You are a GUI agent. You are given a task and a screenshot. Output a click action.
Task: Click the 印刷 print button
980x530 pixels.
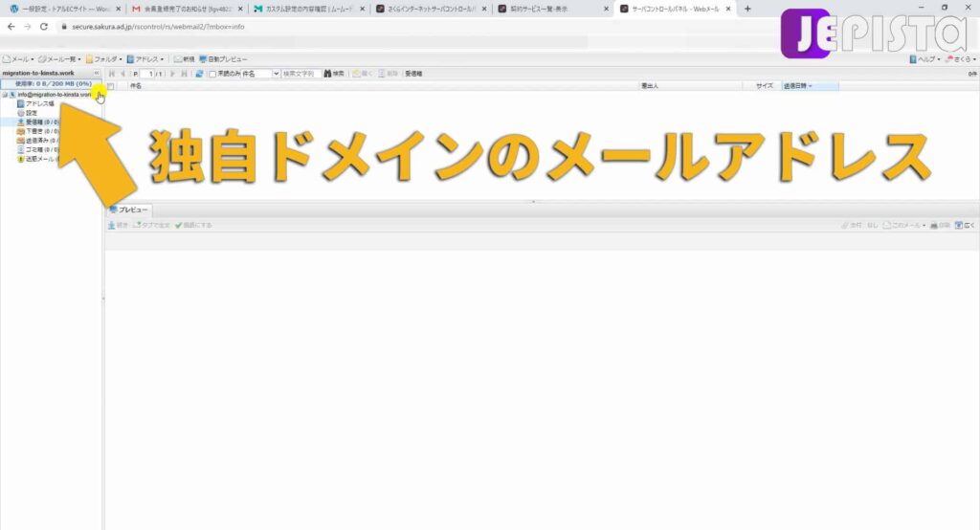[x=940, y=226]
